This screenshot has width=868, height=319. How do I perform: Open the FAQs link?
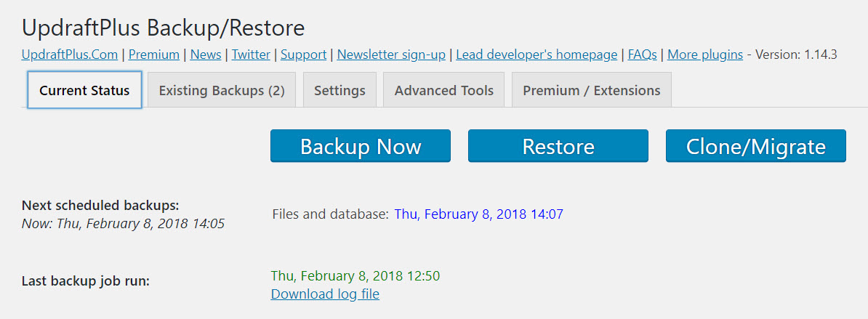[x=642, y=54]
